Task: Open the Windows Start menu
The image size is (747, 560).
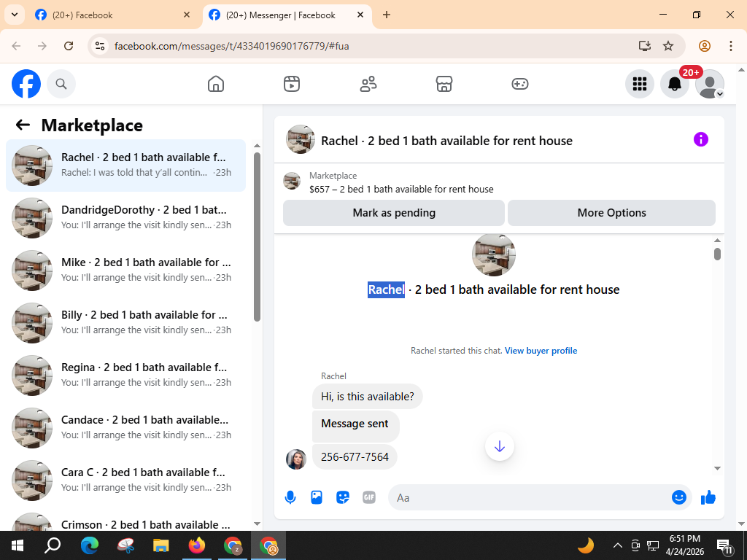Action: click(18, 545)
